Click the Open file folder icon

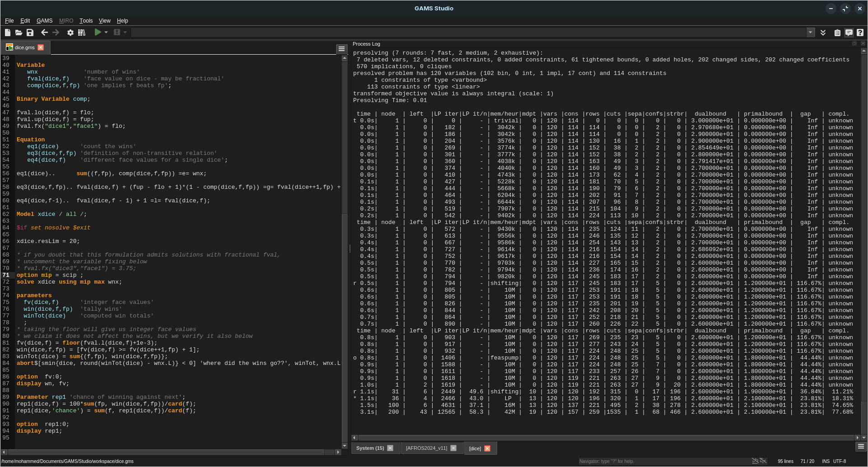click(x=19, y=33)
